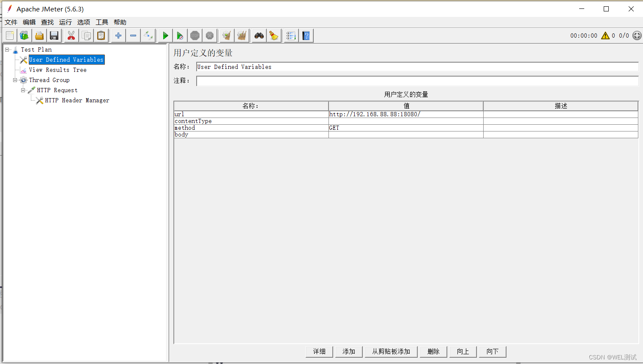Open the Templates icon in toolbar
This screenshot has width=643, height=364.
25,36
